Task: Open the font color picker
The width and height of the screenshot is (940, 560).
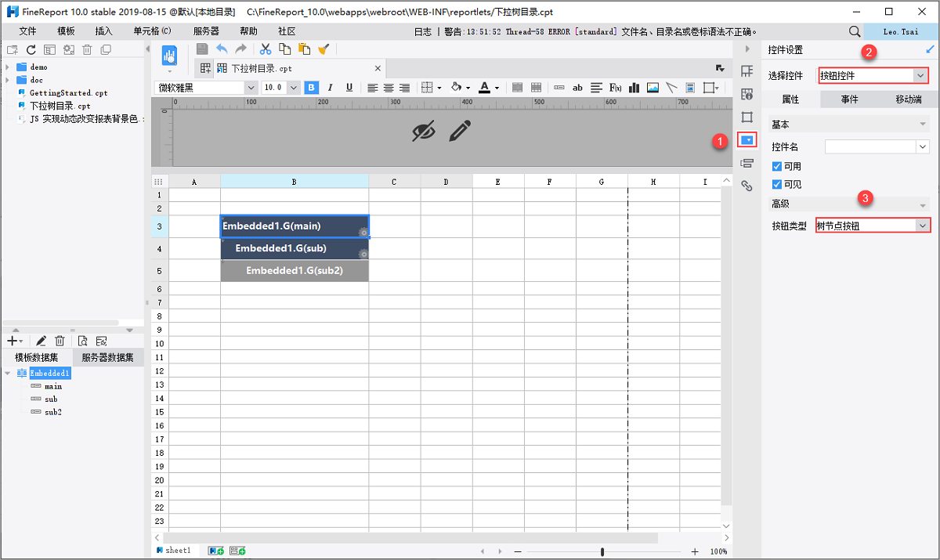Action: tap(485, 88)
